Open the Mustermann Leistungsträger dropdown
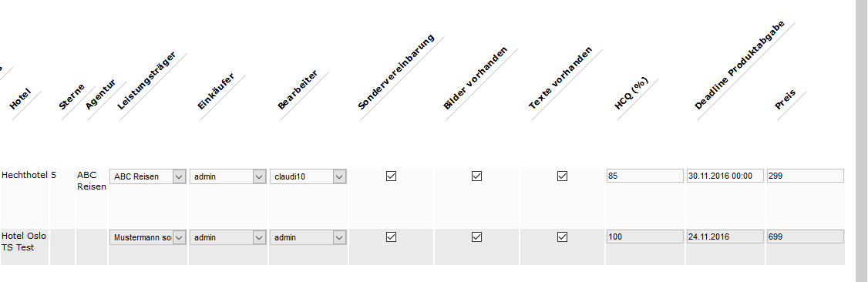 click(148, 237)
